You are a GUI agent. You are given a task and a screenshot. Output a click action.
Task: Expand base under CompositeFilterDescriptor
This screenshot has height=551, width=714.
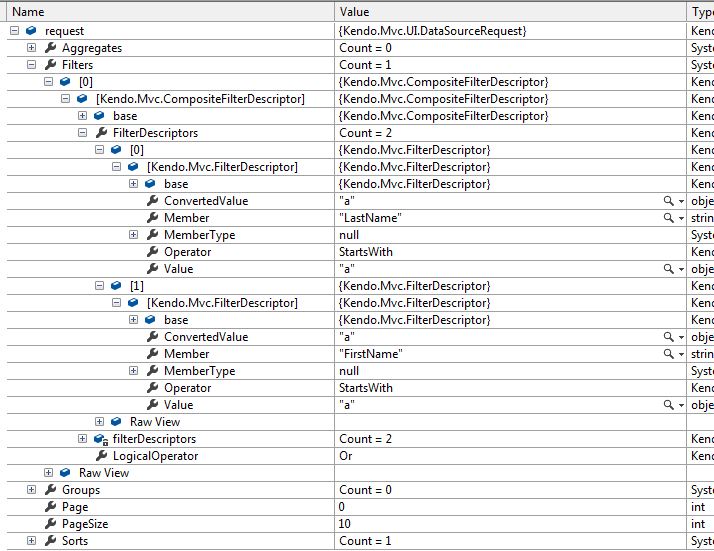[x=82, y=116]
